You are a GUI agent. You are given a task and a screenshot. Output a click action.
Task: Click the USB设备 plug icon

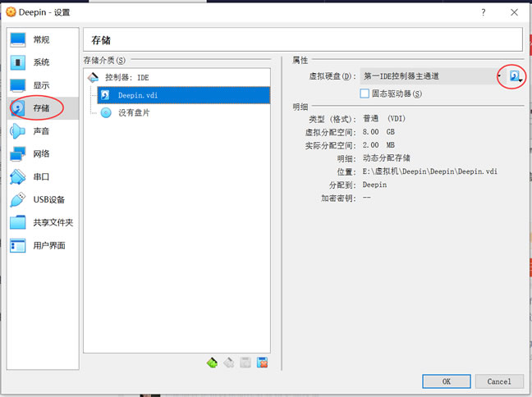pos(17,199)
